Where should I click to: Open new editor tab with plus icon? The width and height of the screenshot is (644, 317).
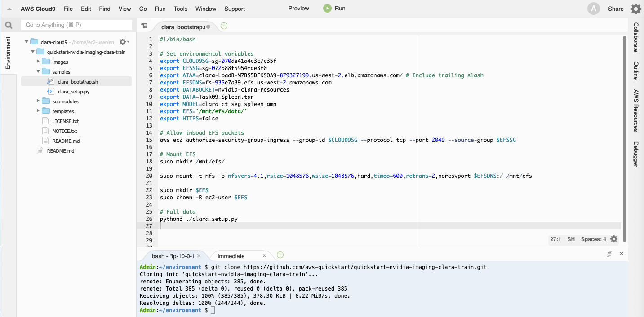coord(224,26)
